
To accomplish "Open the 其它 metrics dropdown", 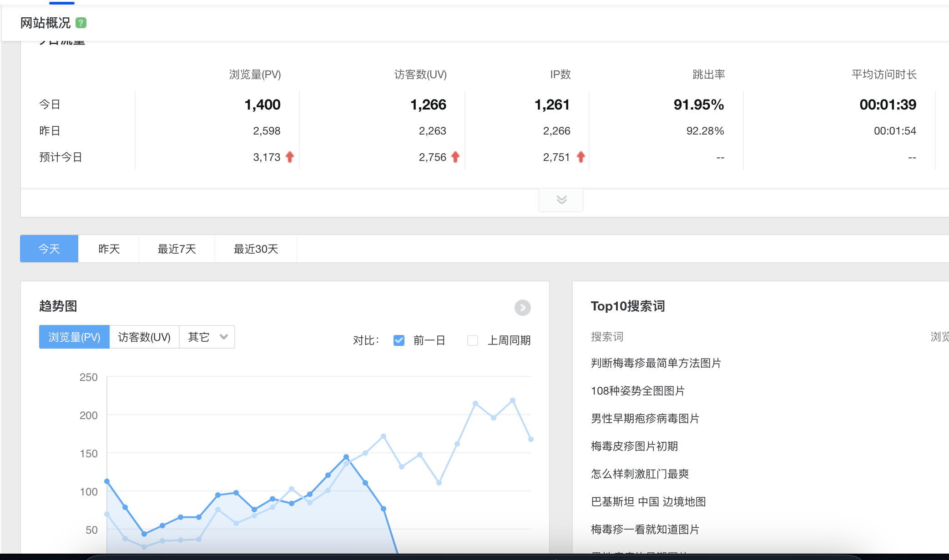I will point(207,337).
